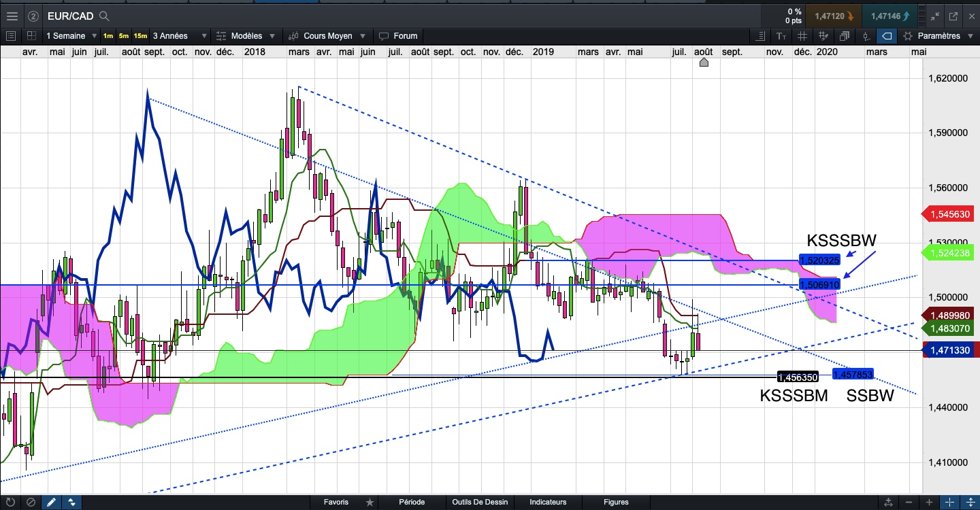The width and height of the screenshot is (980, 510).
Task: Toggle the vertical auto-scale arrows button
Action: [x=969, y=503]
